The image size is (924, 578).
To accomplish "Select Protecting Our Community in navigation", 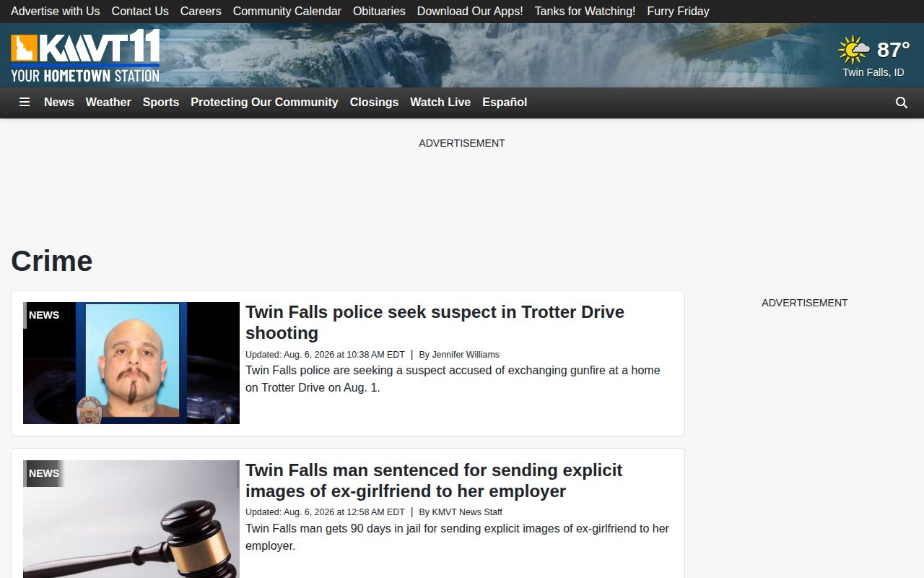I will pyautogui.click(x=264, y=103).
